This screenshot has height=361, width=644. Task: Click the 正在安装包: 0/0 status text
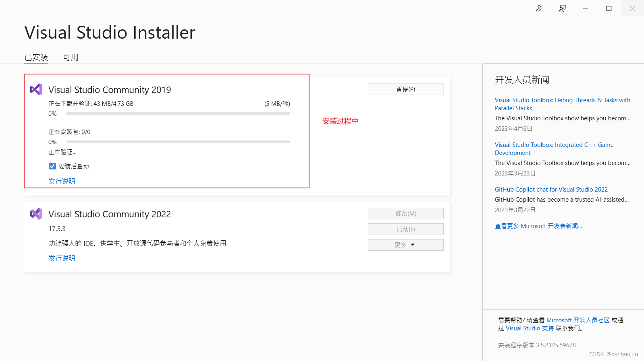tap(69, 132)
